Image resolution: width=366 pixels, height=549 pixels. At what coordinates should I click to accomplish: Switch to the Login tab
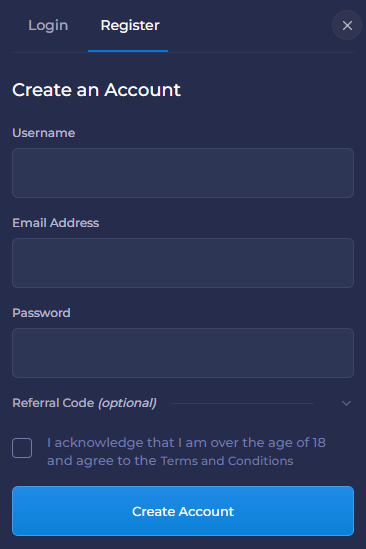pos(48,26)
